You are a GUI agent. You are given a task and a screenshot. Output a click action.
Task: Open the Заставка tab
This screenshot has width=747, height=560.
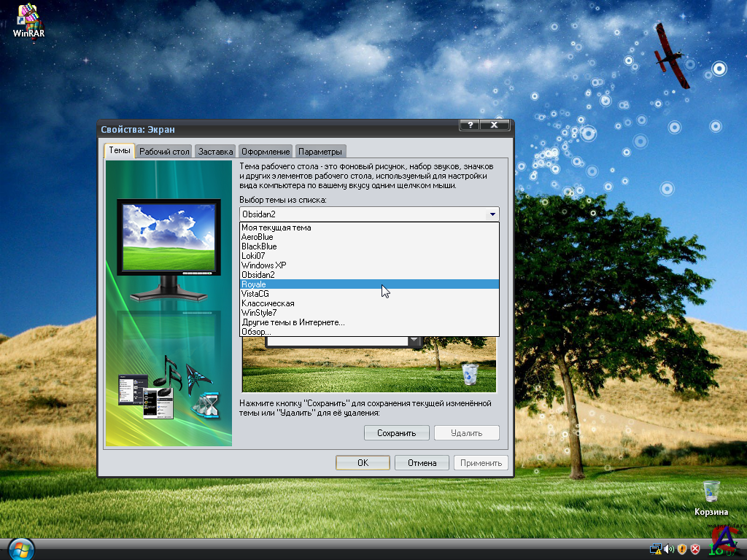click(215, 152)
